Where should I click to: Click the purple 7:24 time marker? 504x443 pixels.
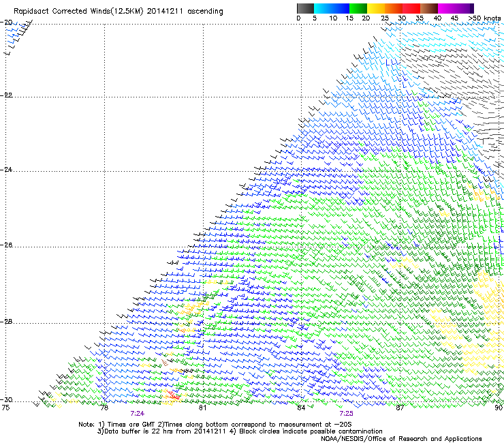coord(138,414)
